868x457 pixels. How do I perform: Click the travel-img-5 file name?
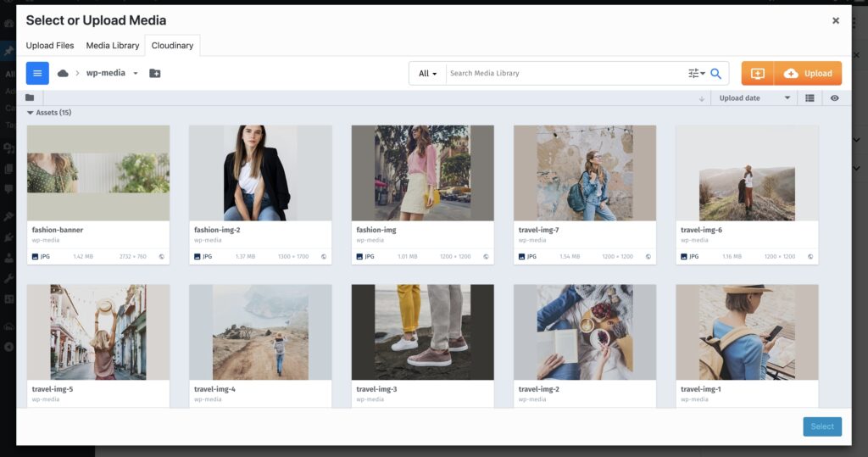coord(52,389)
